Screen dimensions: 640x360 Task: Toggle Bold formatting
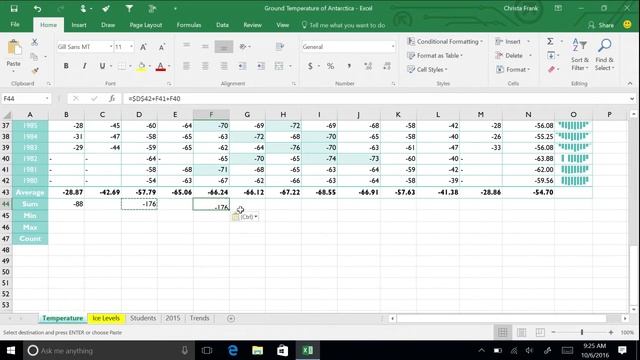coord(66,66)
